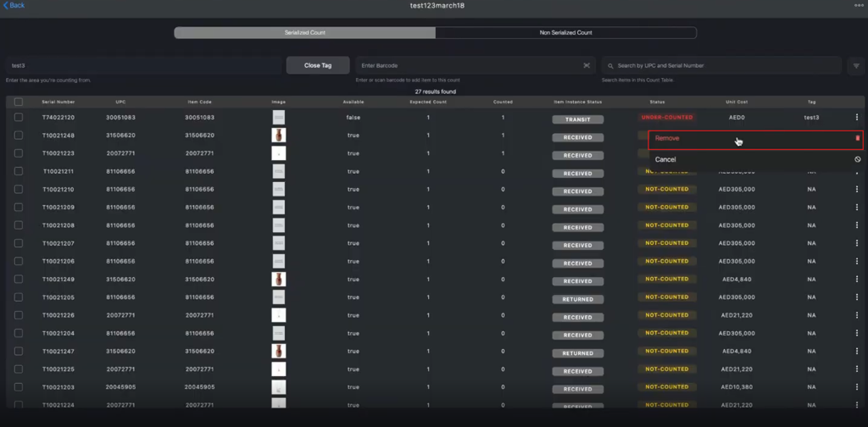Sort by Expected Count column header
868x427 pixels.
(x=428, y=102)
